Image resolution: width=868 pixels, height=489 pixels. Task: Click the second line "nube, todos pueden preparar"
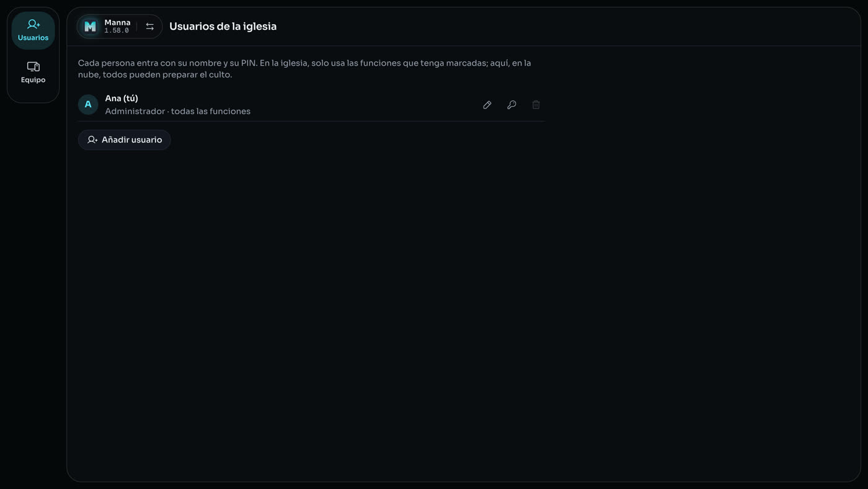coord(155,74)
